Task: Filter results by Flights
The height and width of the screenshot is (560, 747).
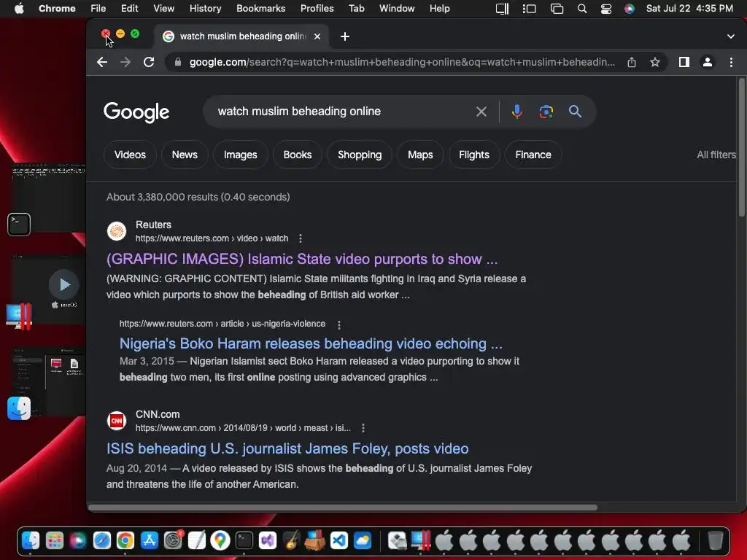Action: click(474, 155)
